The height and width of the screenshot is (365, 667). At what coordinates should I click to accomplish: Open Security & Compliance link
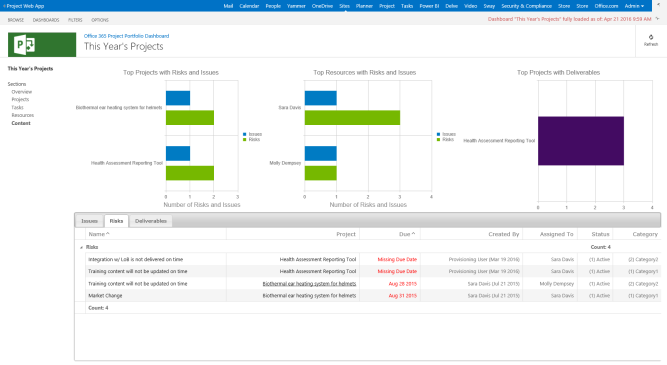[x=527, y=6]
